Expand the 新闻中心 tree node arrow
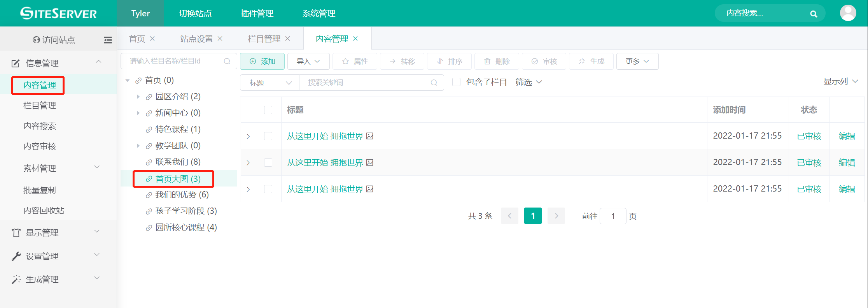 point(138,113)
